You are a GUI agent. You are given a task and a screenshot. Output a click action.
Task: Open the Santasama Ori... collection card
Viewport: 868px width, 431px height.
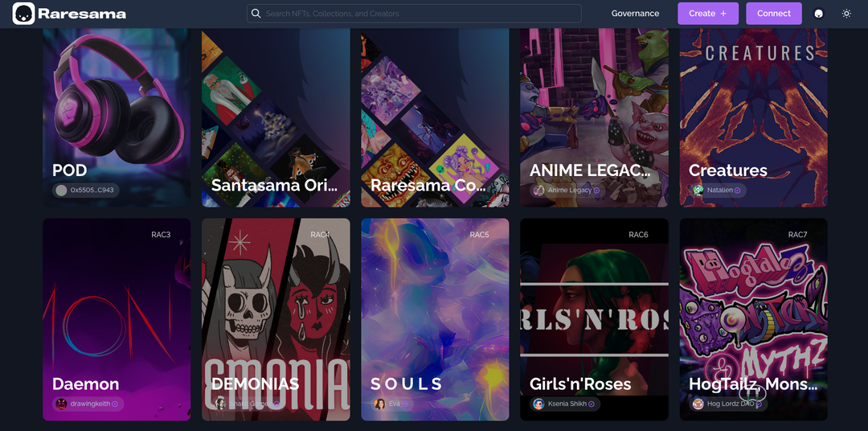tap(276, 117)
